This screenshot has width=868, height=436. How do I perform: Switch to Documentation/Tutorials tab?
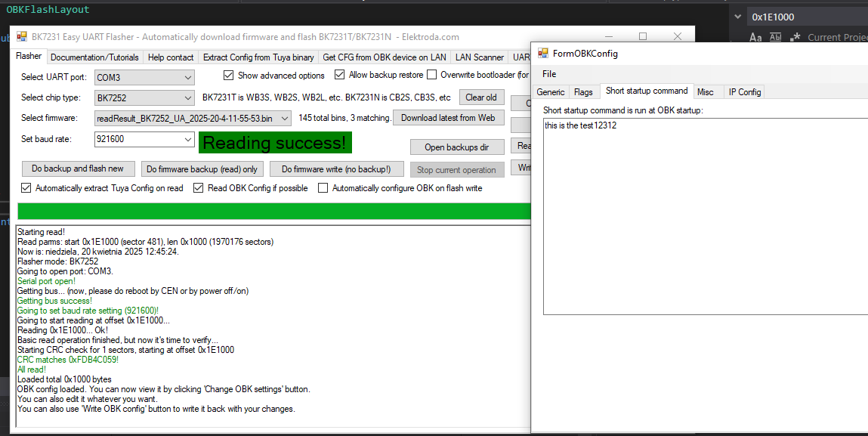tap(94, 57)
